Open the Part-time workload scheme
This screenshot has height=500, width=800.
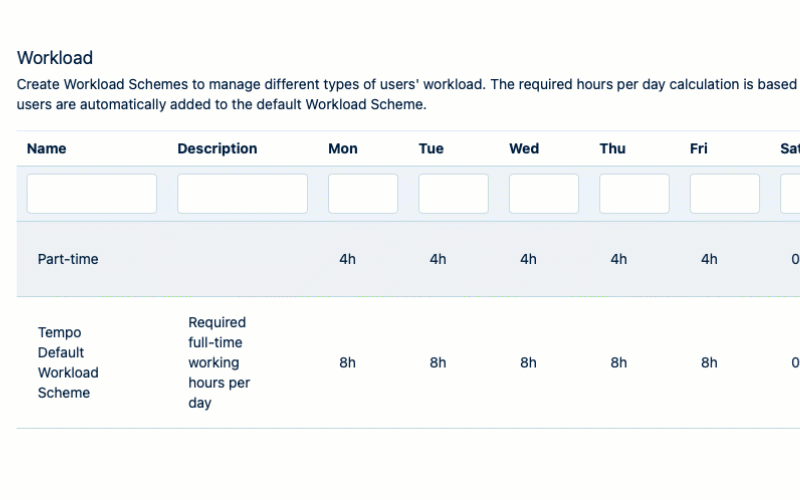click(x=68, y=259)
